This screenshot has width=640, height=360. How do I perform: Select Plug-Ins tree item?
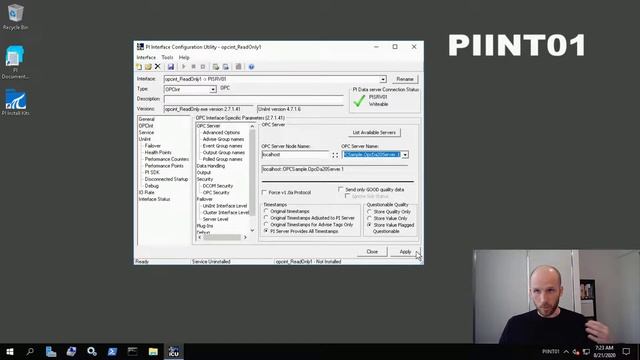[205, 226]
